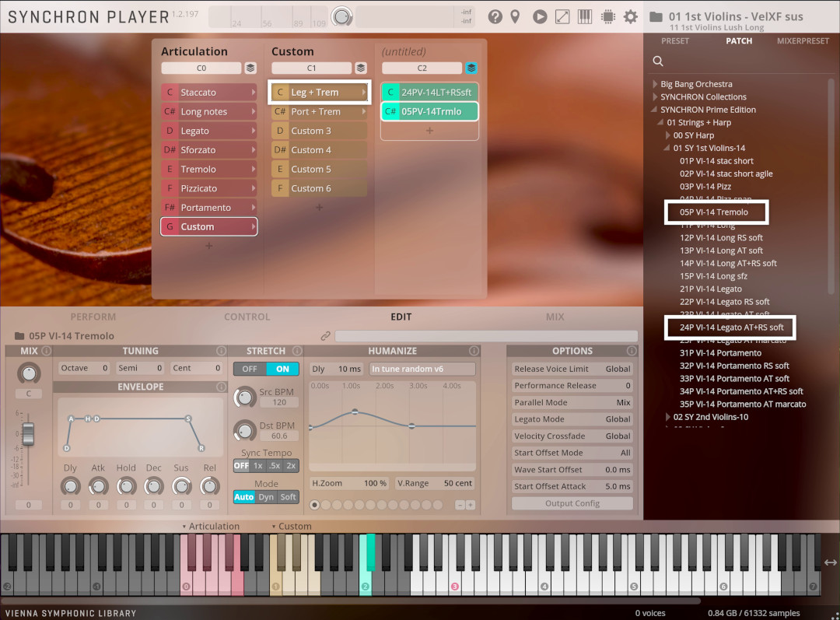Collapse SYNCHRON Prime Edition tree node
This screenshot has width=840, height=620.
click(654, 110)
